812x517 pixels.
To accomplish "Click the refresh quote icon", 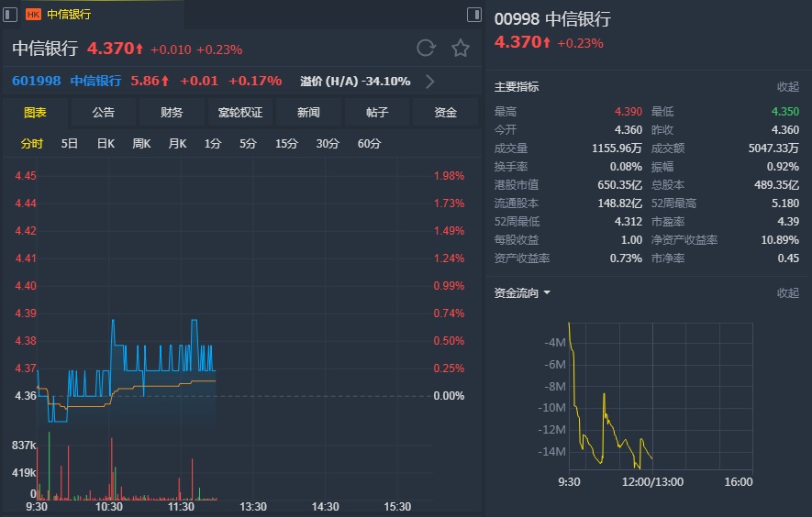I will 426,49.
